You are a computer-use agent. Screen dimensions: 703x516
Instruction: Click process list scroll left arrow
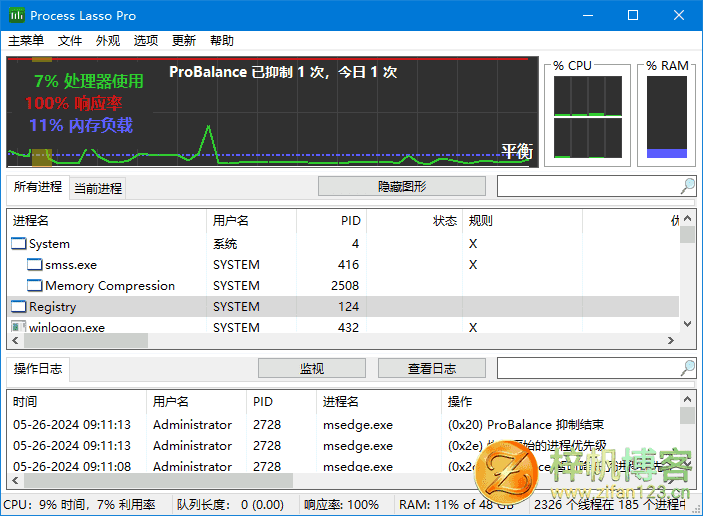click(x=16, y=340)
